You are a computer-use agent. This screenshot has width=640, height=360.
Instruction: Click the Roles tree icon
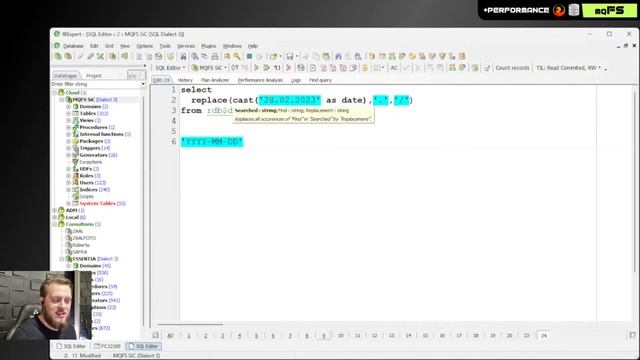pyautogui.click(x=76, y=176)
